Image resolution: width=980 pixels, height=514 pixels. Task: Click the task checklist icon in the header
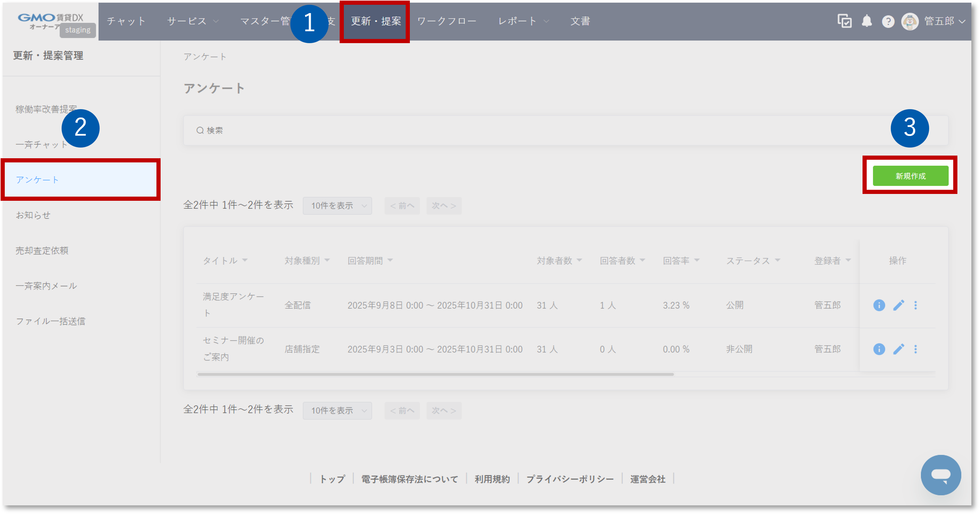pyautogui.click(x=845, y=21)
